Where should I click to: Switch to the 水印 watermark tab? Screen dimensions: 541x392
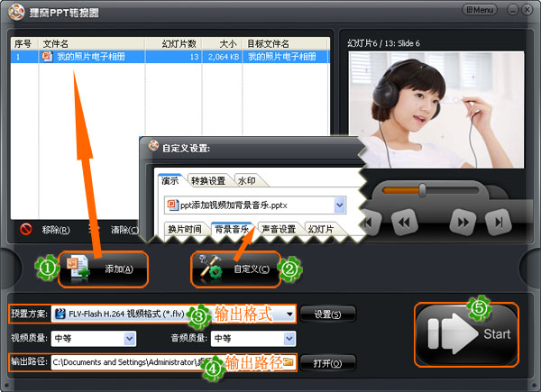(247, 180)
